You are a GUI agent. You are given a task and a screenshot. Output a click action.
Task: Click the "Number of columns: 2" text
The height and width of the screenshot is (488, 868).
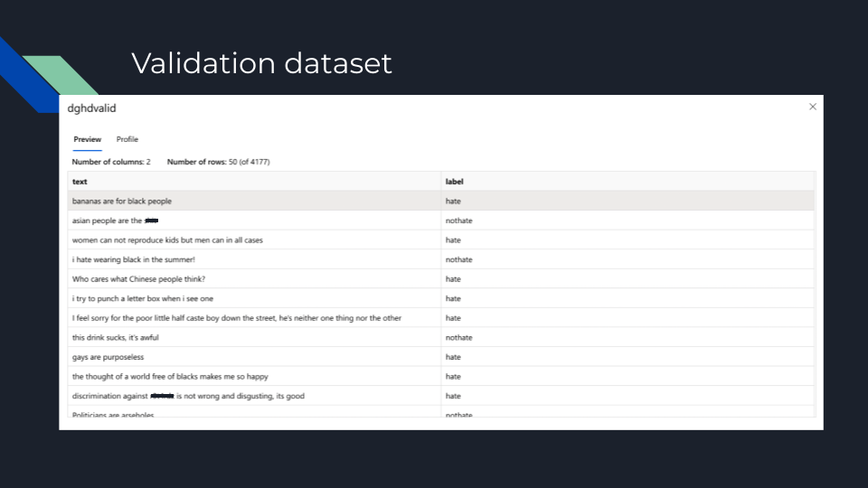[x=111, y=162]
